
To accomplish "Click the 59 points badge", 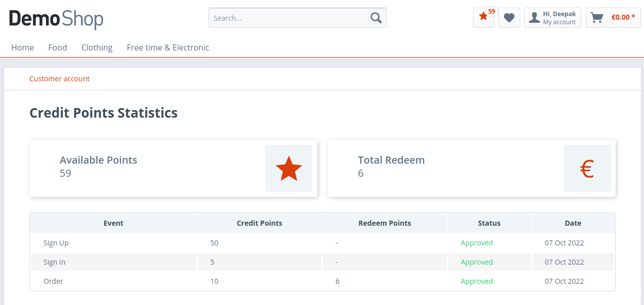I will (x=492, y=12).
